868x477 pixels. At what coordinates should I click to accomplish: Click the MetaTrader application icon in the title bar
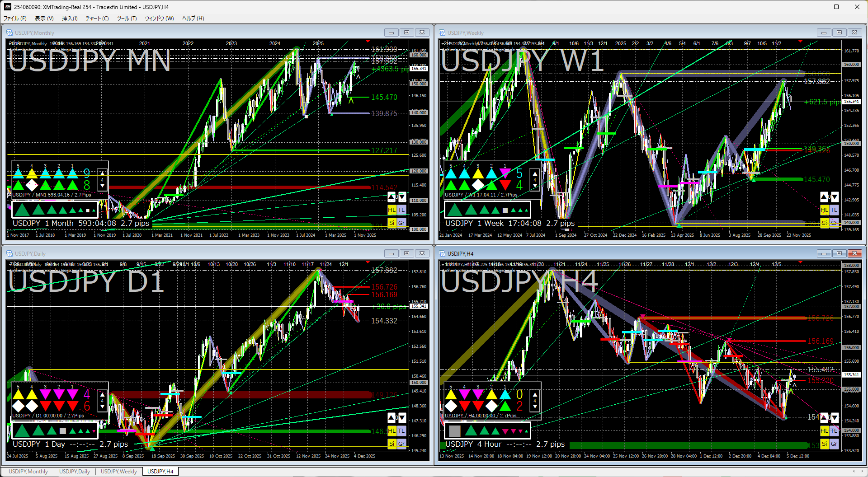coord(7,7)
